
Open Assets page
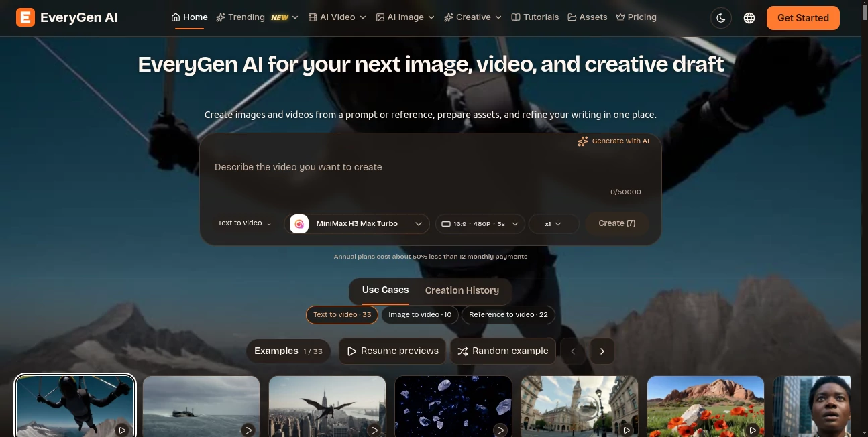(587, 17)
